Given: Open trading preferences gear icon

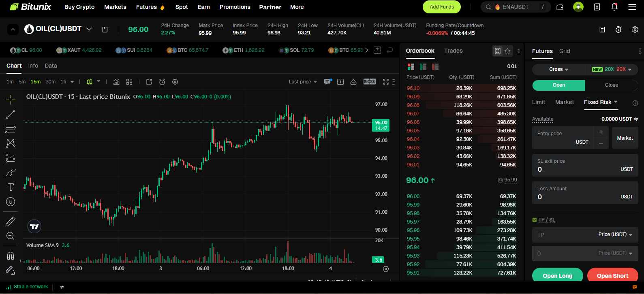Looking at the screenshot, I should click(x=635, y=30).
